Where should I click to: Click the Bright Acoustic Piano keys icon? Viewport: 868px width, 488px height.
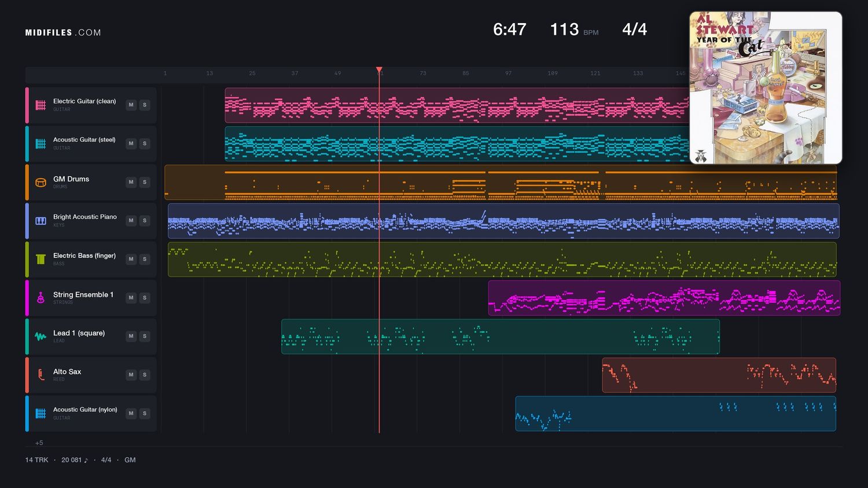(x=41, y=221)
